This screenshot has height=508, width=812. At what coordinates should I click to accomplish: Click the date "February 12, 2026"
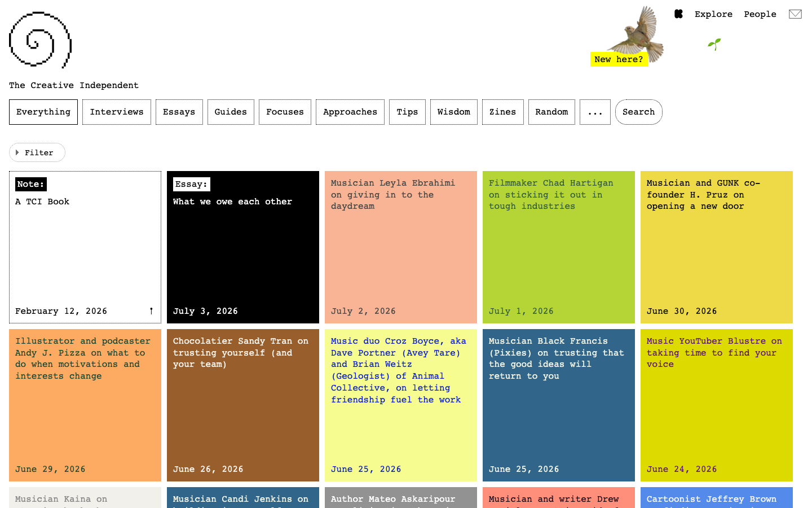61,311
